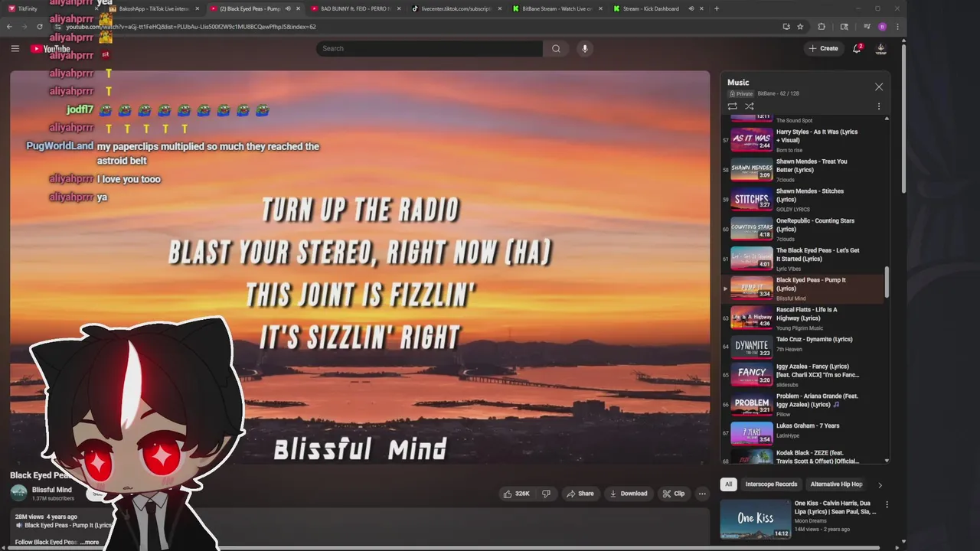Download the current video
The height and width of the screenshot is (551, 980).
click(x=629, y=494)
